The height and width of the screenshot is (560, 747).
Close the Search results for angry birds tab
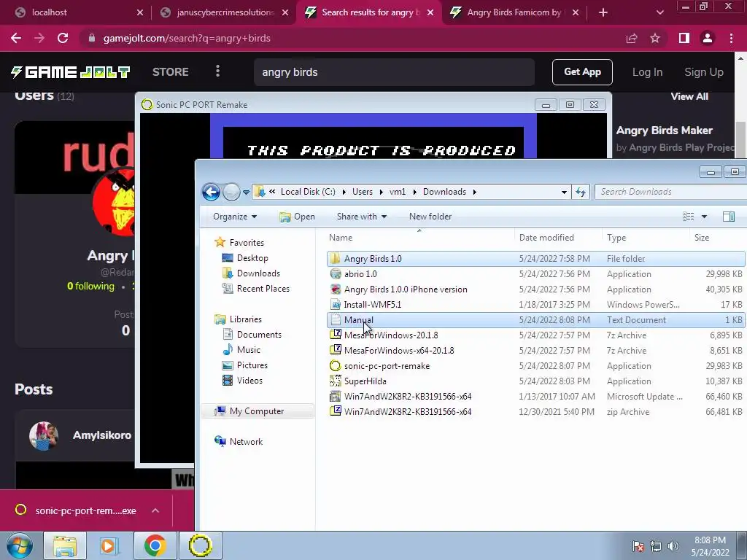point(430,12)
